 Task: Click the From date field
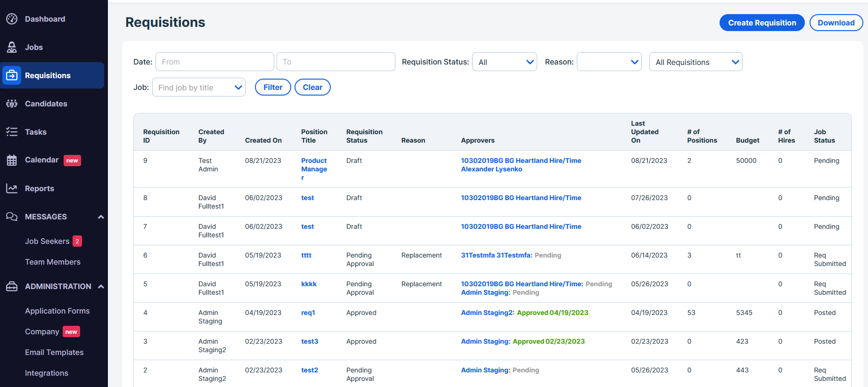pyautogui.click(x=215, y=62)
